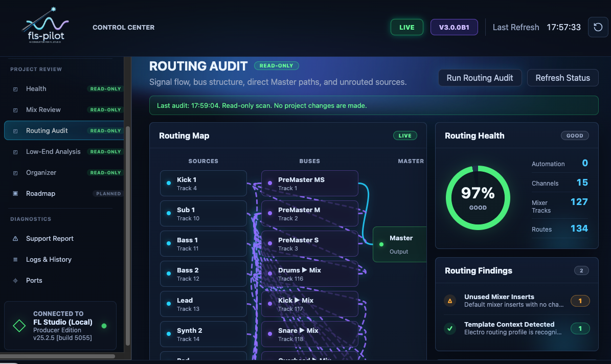Select the Master Output node

[x=400, y=244]
